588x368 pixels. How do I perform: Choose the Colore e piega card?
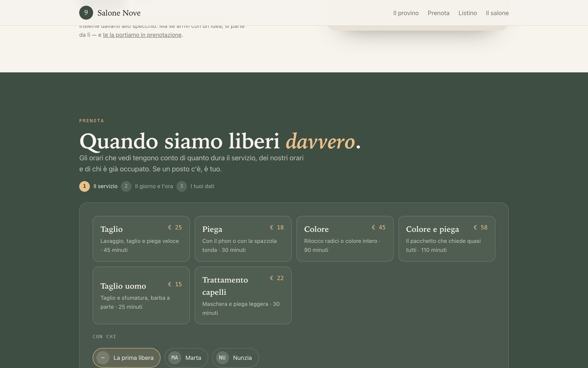pos(447,238)
